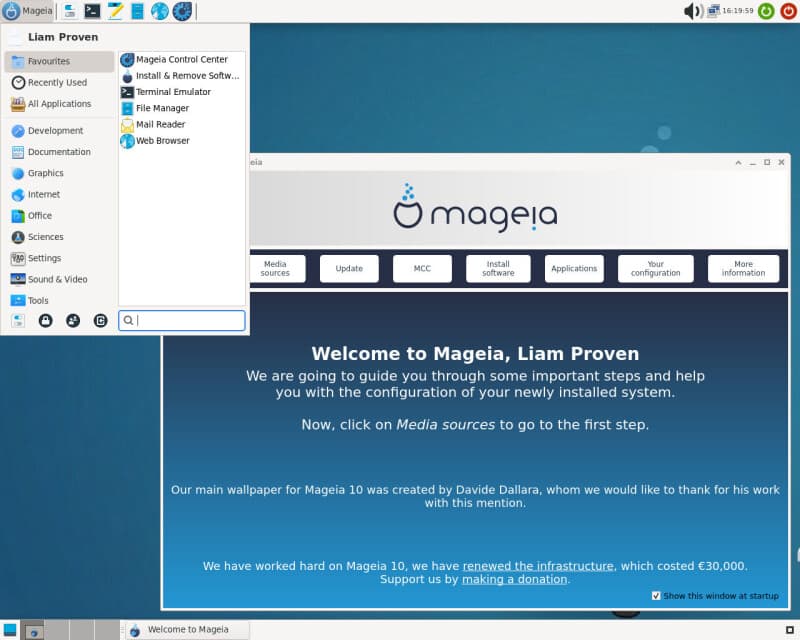The height and width of the screenshot is (640, 800).
Task: Select the All Applications category
Action: 59,104
